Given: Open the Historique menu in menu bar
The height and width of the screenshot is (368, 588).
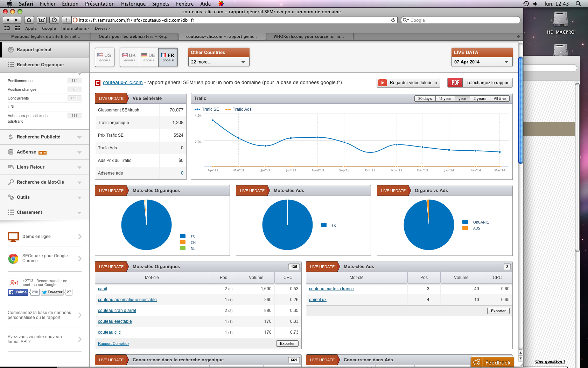Looking at the screenshot, I should [133, 4].
